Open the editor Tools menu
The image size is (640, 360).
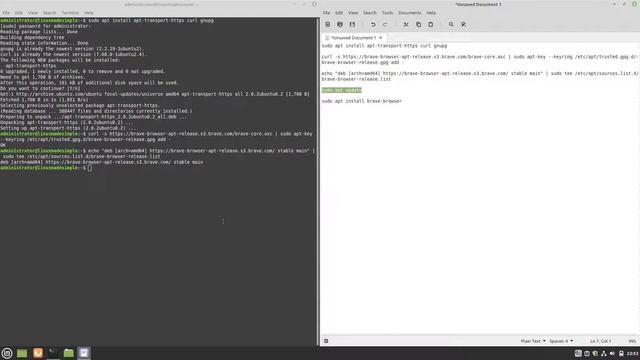tap(387, 13)
